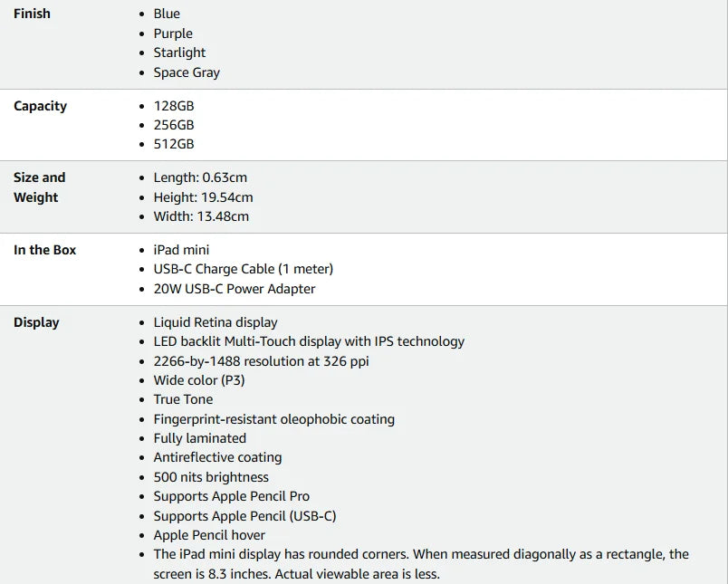Click the Height: 19.54cm line
Image resolution: width=728 pixels, height=584 pixels.
tap(203, 197)
